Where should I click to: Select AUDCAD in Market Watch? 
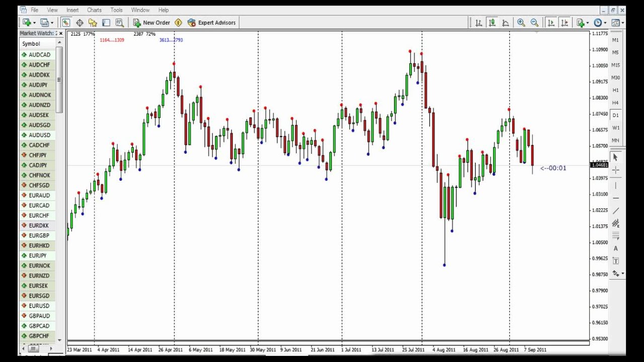pyautogui.click(x=38, y=55)
